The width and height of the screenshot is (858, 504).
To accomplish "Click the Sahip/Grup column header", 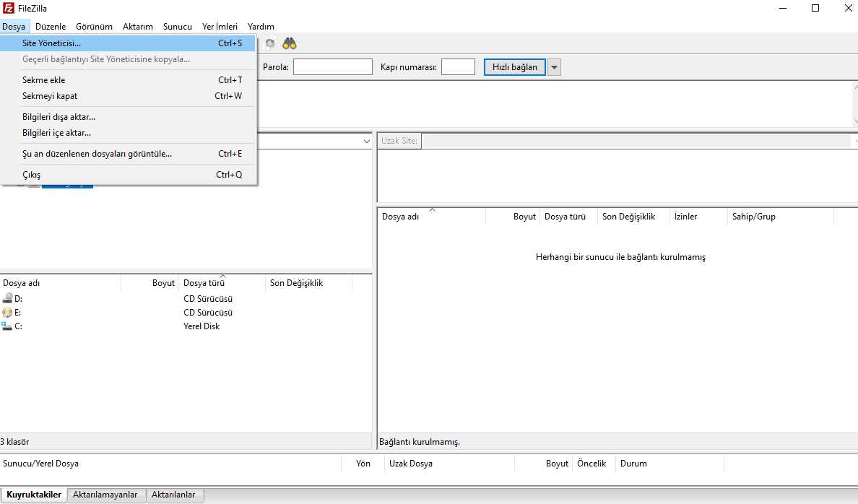I will coord(781,217).
